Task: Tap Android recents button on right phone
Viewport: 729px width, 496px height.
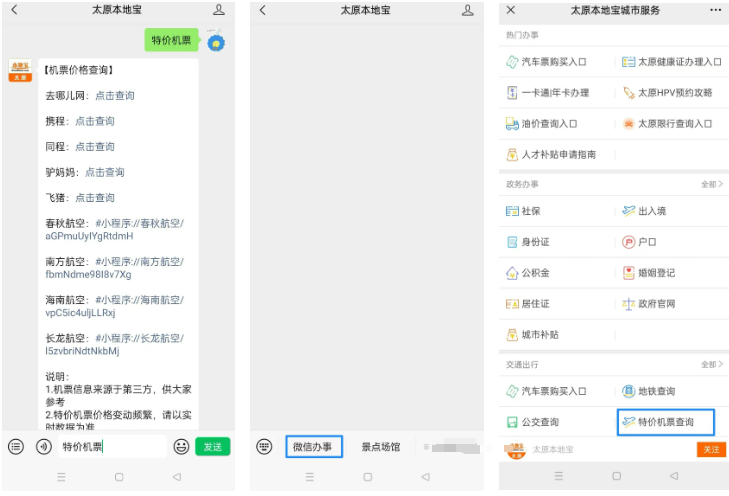Action: click(x=559, y=476)
